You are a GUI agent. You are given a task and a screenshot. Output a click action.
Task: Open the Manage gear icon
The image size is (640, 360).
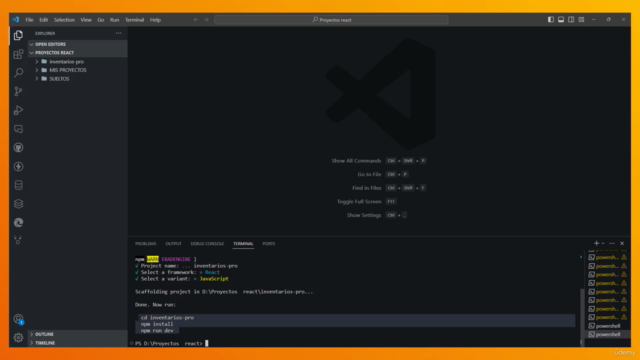click(x=18, y=338)
